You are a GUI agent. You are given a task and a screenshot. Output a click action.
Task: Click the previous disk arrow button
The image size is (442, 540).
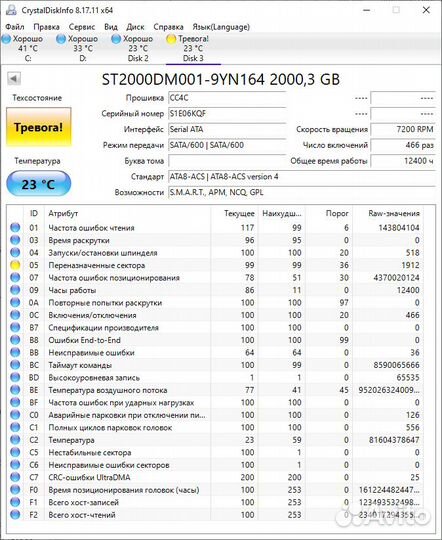point(14,79)
